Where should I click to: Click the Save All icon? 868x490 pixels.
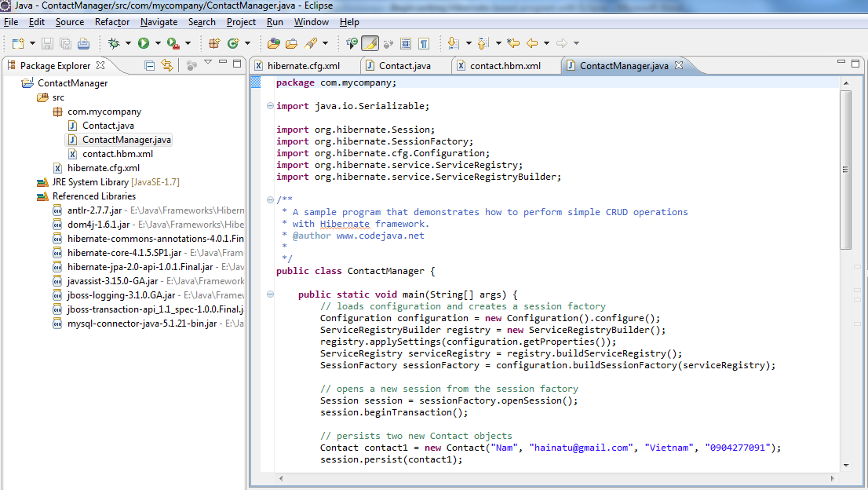65,43
